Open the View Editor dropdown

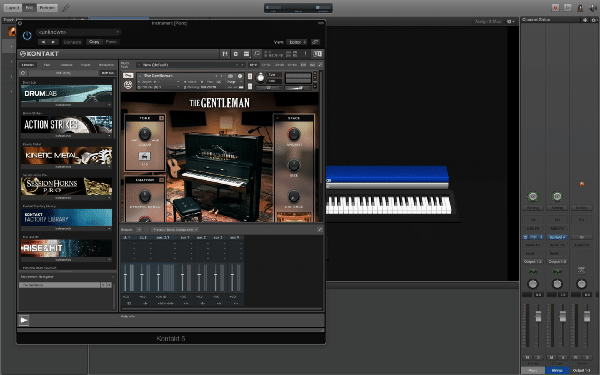click(297, 42)
